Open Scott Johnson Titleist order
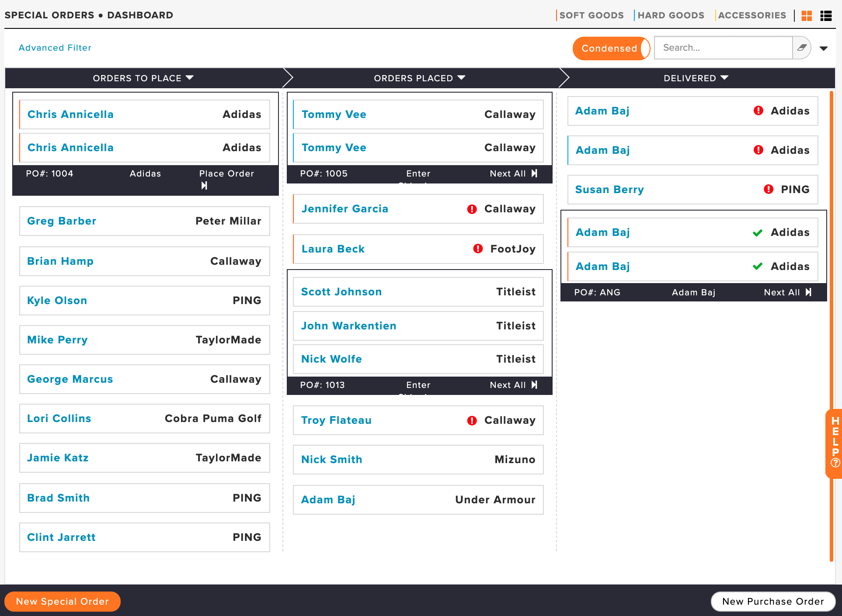The height and width of the screenshot is (616, 842). click(x=418, y=292)
